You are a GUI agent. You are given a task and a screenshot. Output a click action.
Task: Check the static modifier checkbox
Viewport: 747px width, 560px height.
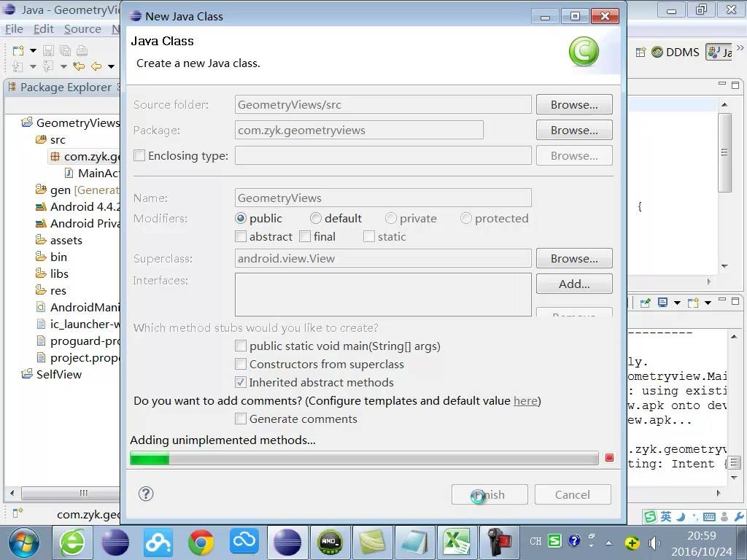tap(368, 237)
